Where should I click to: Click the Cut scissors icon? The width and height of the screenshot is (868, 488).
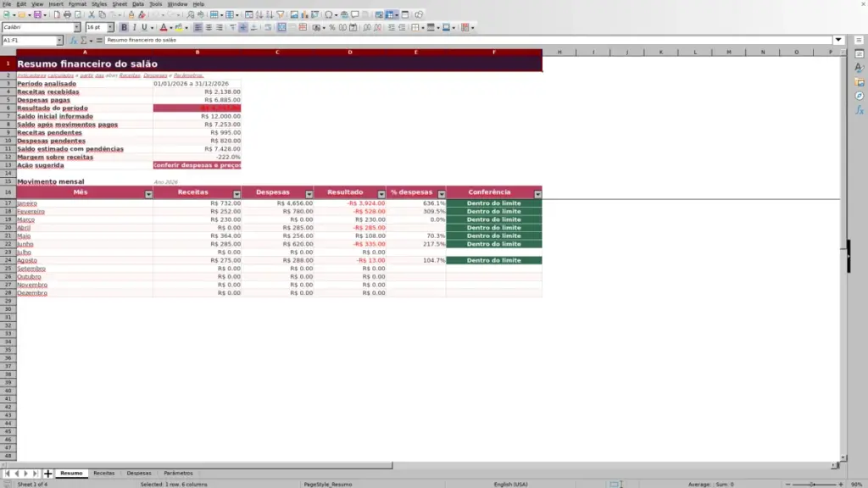[x=92, y=15]
